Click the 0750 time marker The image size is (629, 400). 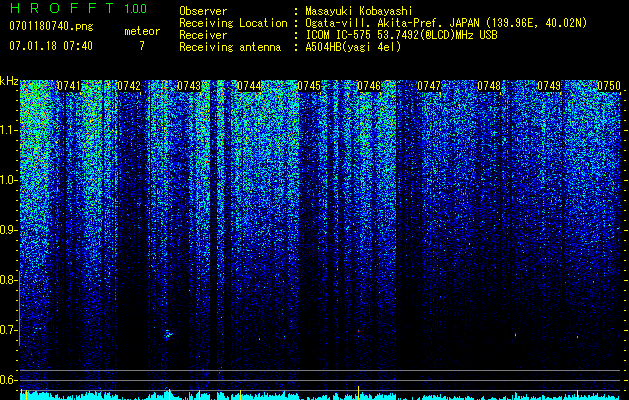(x=609, y=86)
